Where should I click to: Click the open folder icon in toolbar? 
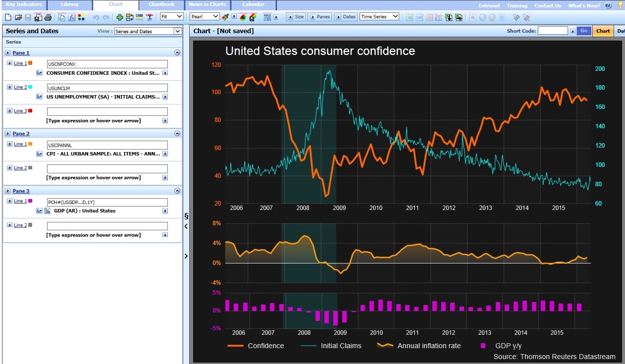18,17
